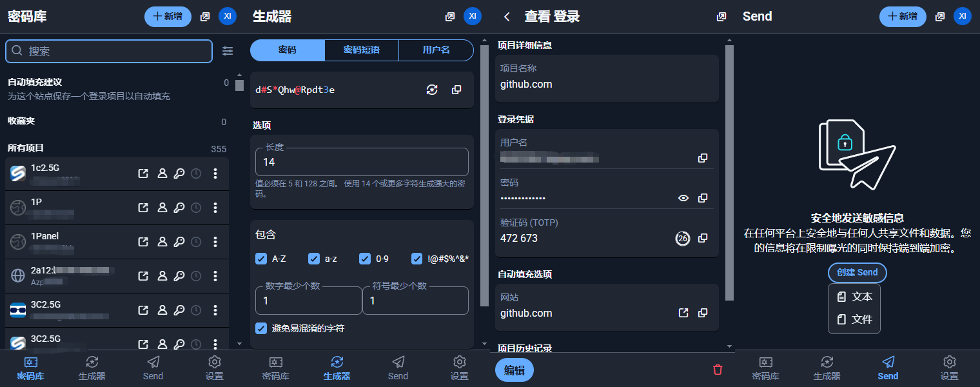Delete the github.com login item

[x=718, y=370]
